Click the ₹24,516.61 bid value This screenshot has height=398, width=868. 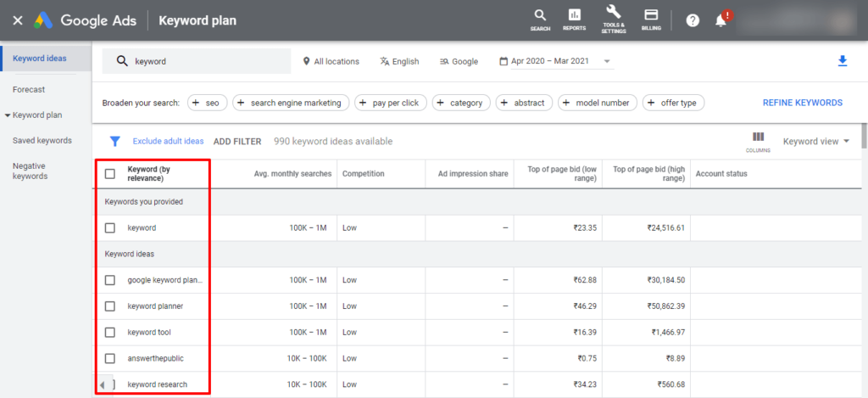(x=666, y=227)
